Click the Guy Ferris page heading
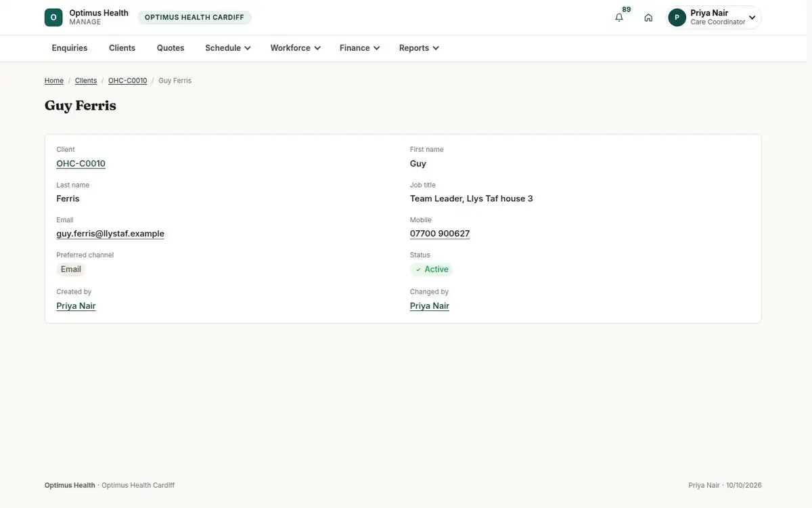Viewport: 812px width, 508px height. click(x=81, y=106)
